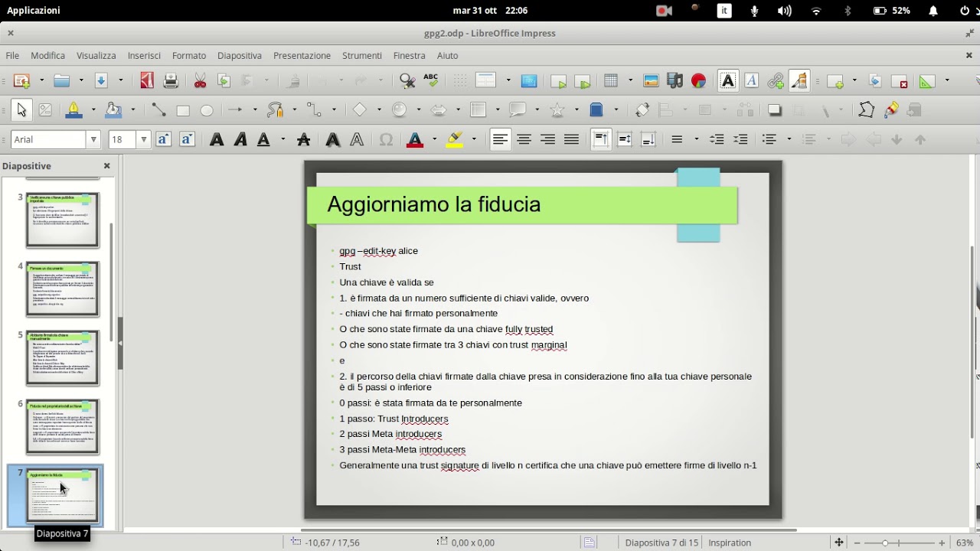Export directly as PDF

[x=147, y=80]
